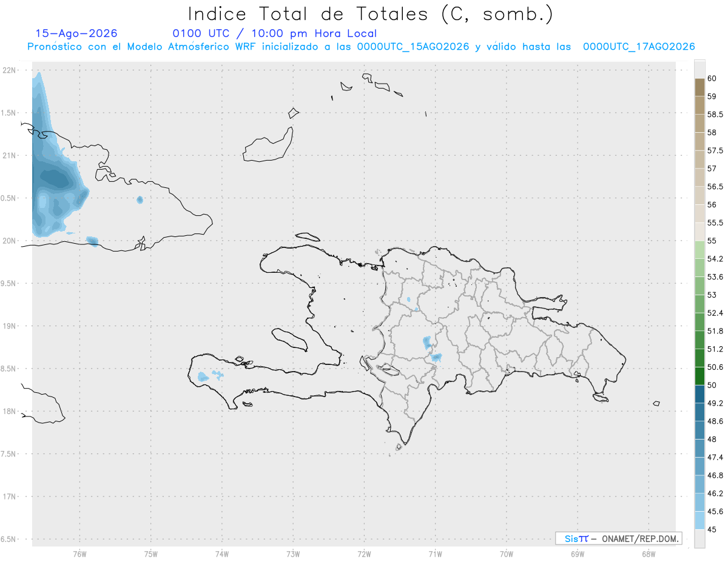Viewport: 728px width, 562px height.
Task: Click the colorbar value "45"
Action: click(712, 529)
